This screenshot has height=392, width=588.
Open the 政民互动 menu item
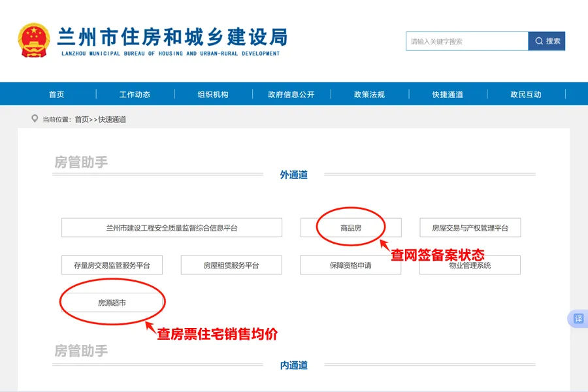pyautogui.click(x=526, y=94)
